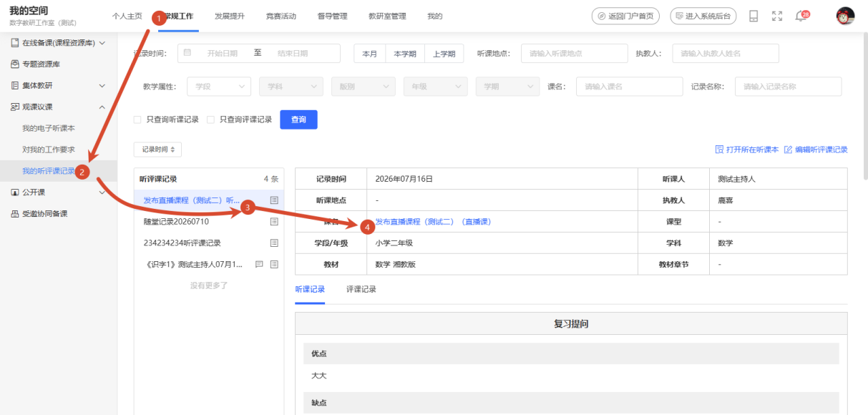Click record icon on 234234234听评课记录 row
The width and height of the screenshot is (868, 415).
pyautogui.click(x=274, y=243)
